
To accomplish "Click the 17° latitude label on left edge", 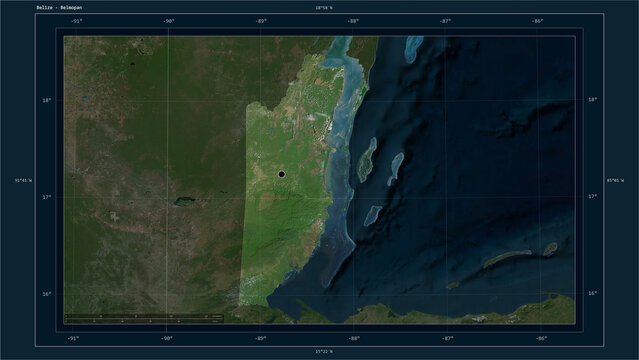I will [x=47, y=197].
